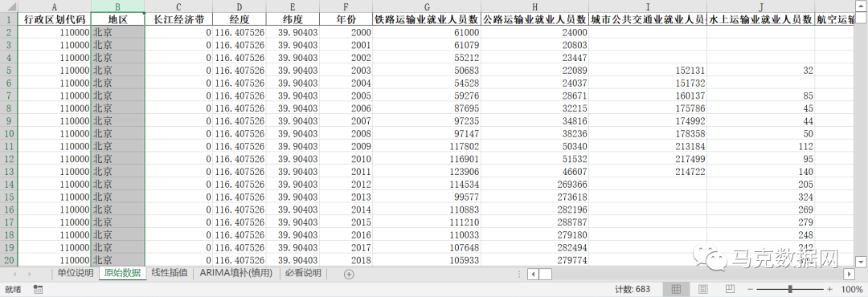Click horizontal scrollbar right arrow
Image resolution: width=868 pixels, height=297 pixels.
850,274
